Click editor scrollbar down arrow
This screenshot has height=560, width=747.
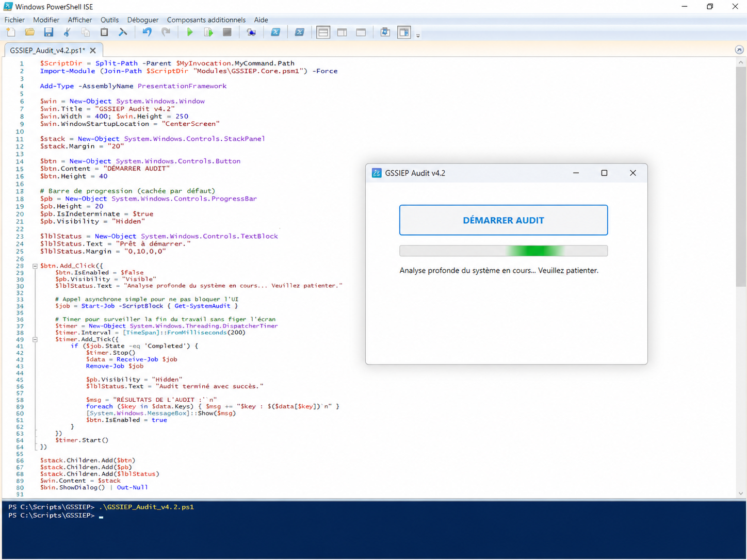(741, 493)
